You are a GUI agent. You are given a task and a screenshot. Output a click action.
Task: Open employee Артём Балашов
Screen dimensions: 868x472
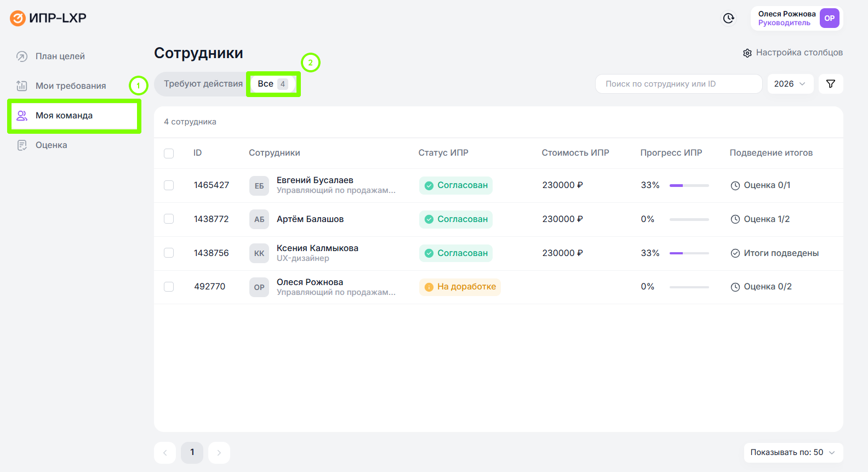pyautogui.click(x=310, y=219)
